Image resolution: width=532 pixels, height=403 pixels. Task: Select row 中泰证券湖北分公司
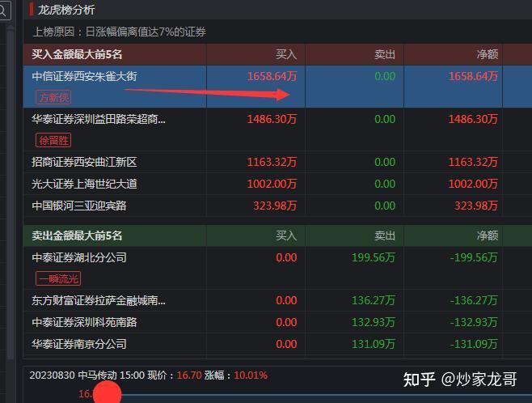[x=277, y=268]
